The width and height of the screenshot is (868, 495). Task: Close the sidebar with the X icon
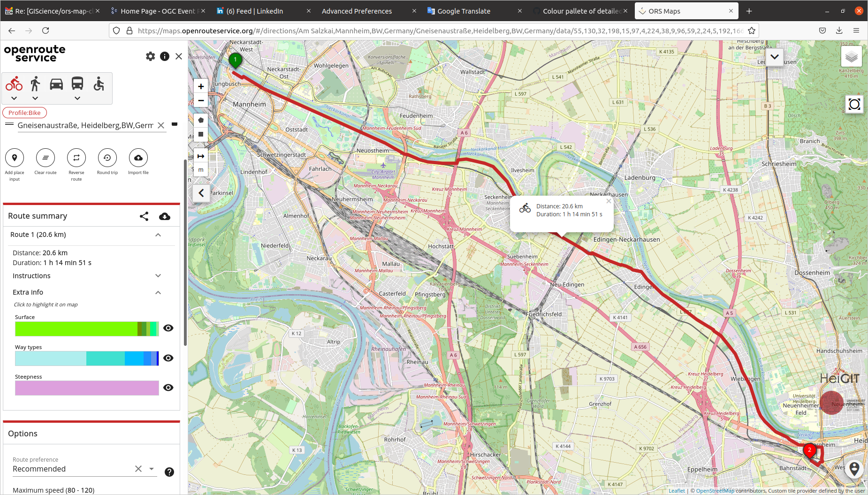tap(179, 56)
